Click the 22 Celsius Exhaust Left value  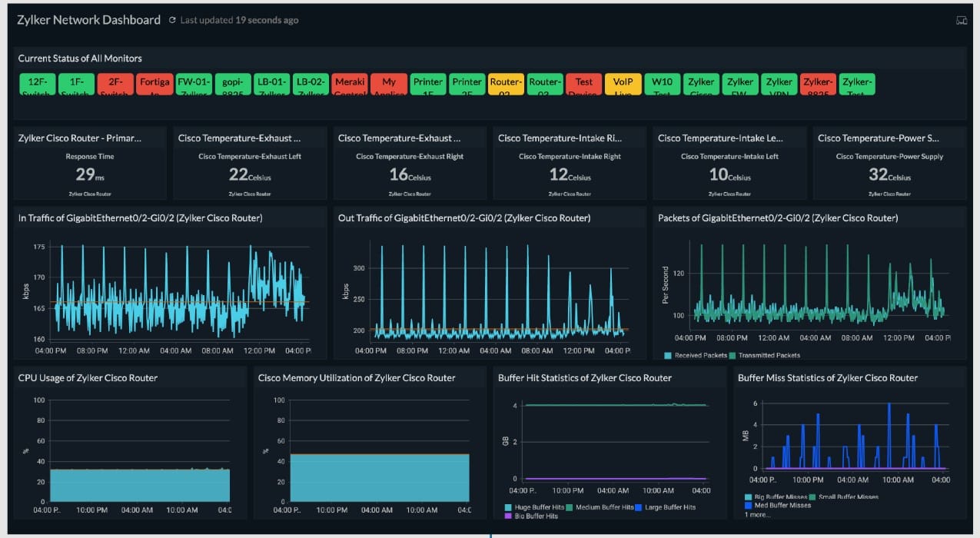coord(250,175)
